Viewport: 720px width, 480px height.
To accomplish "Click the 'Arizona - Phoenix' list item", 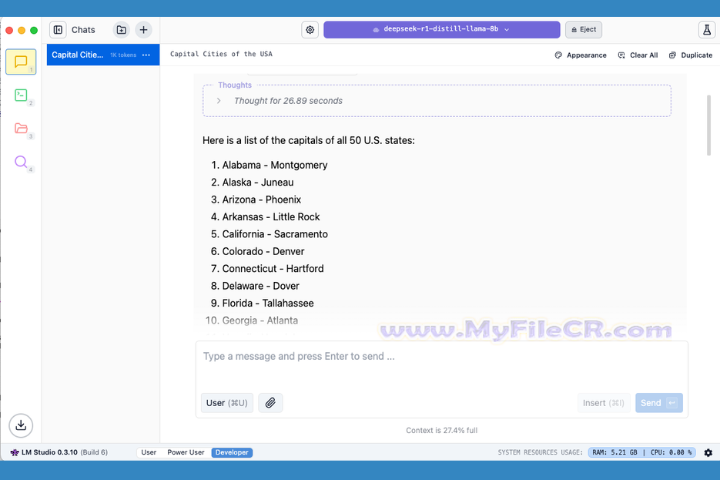I will tap(261, 199).
